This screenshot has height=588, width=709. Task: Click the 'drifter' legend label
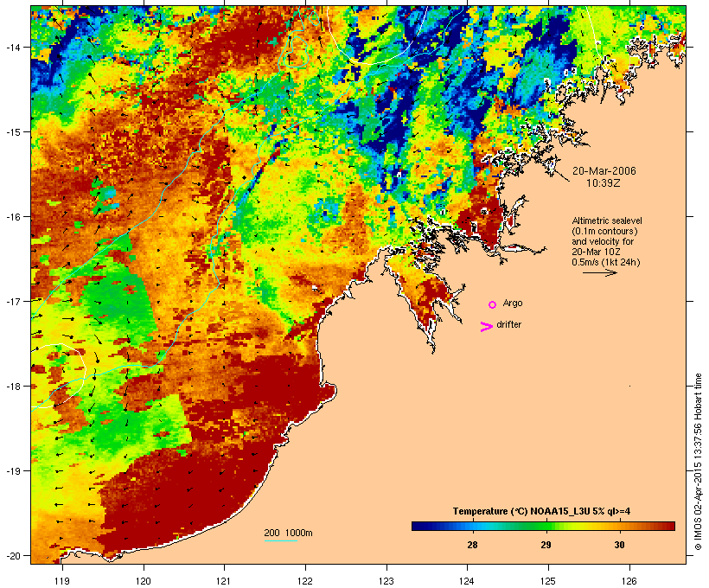pos(509,324)
